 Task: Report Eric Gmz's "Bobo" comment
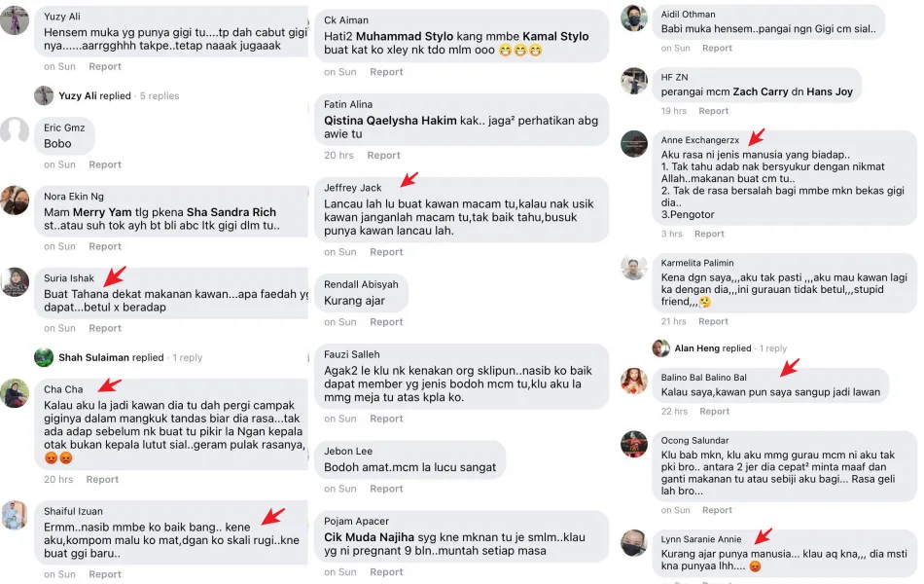(105, 164)
